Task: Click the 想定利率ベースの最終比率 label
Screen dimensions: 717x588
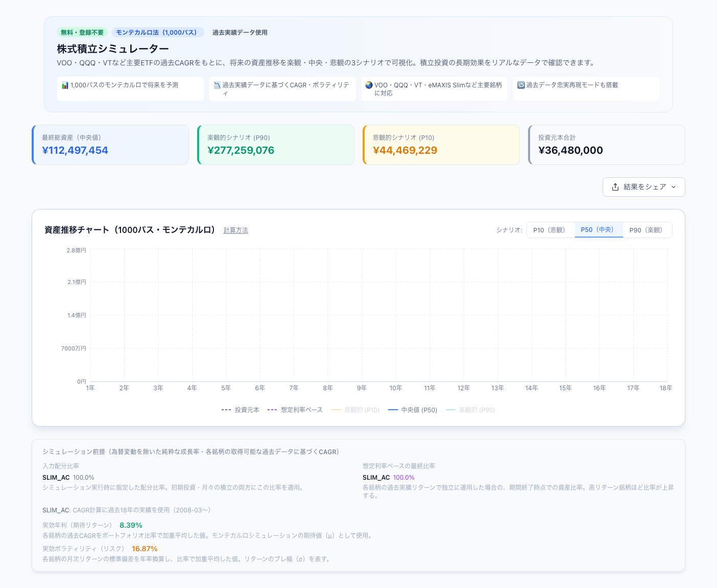Action: point(399,466)
